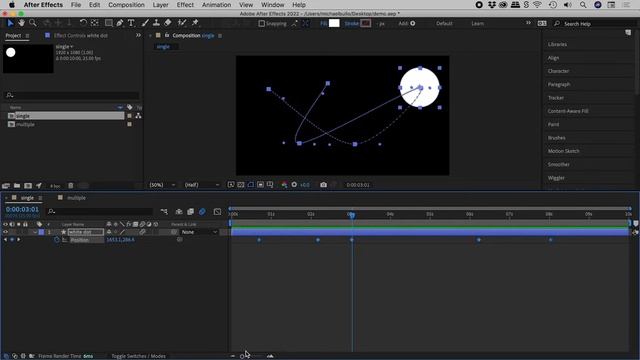Toggle motion blur enable in timeline

202,211
